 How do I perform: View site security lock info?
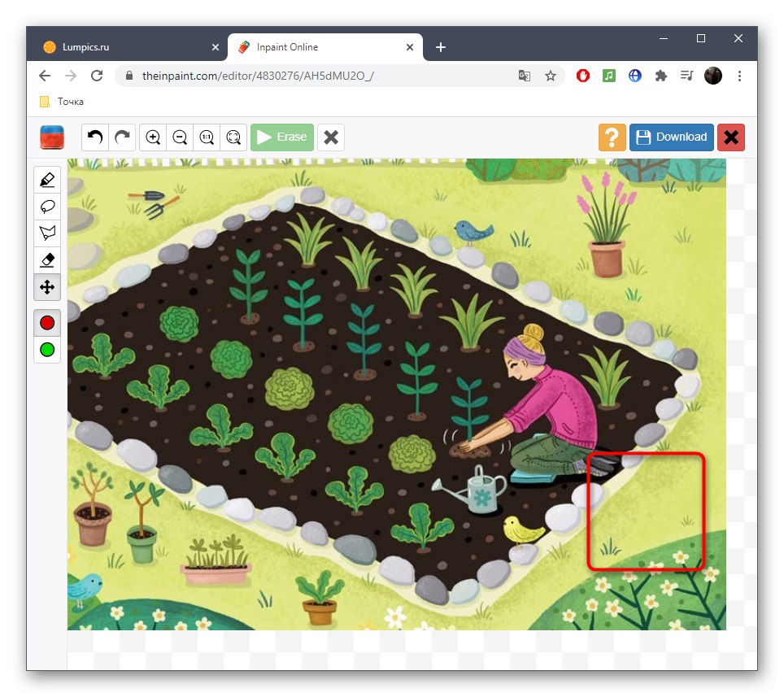(x=129, y=76)
